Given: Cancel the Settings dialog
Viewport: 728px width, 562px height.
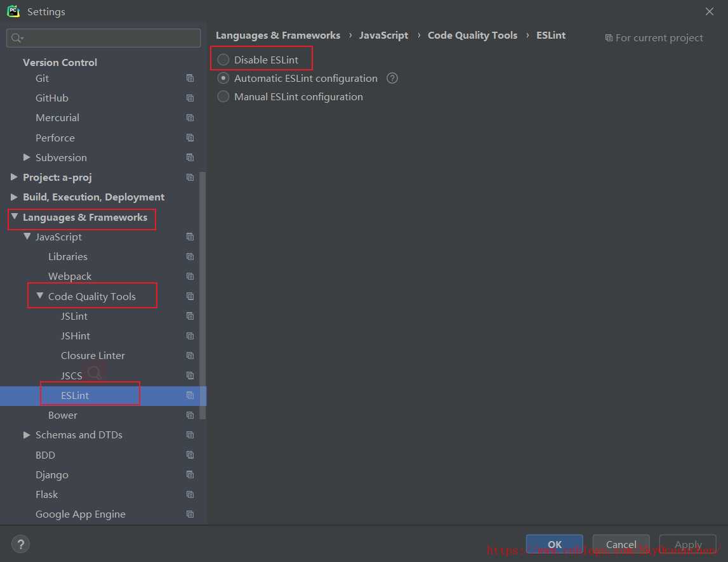Looking at the screenshot, I should pos(621,544).
